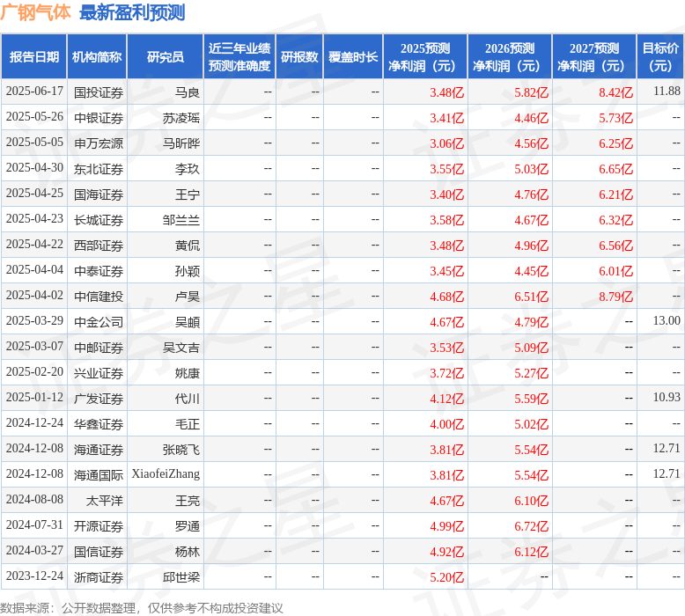The image size is (685, 616).
Task: Click the 广钢气体 title text
Action: [x=35, y=12]
